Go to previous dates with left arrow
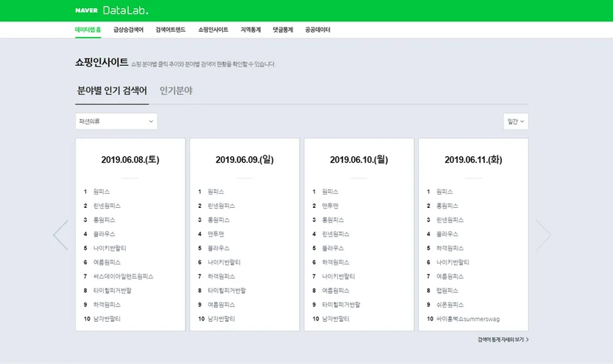The width and height of the screenshot is (613, 364). coord(61,235)
